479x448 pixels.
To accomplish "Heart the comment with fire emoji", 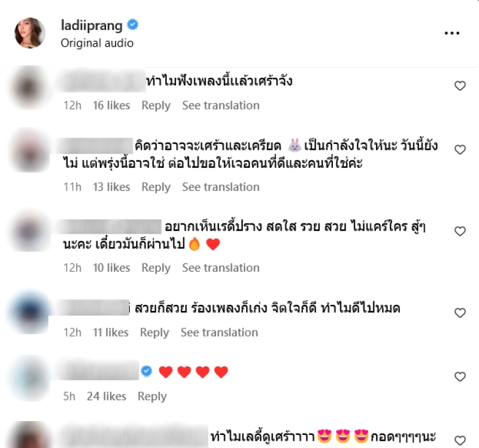I will [x=460, y=231].
